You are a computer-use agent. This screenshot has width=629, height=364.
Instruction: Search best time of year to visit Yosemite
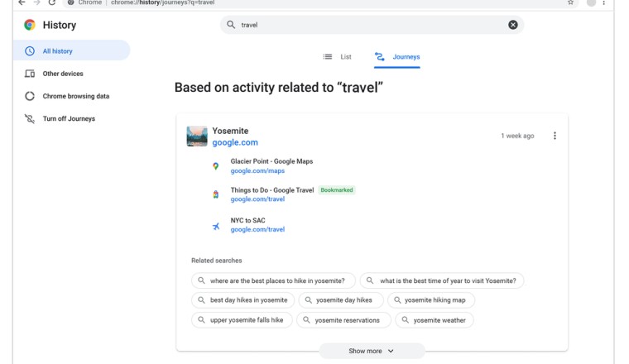(442, 280)
